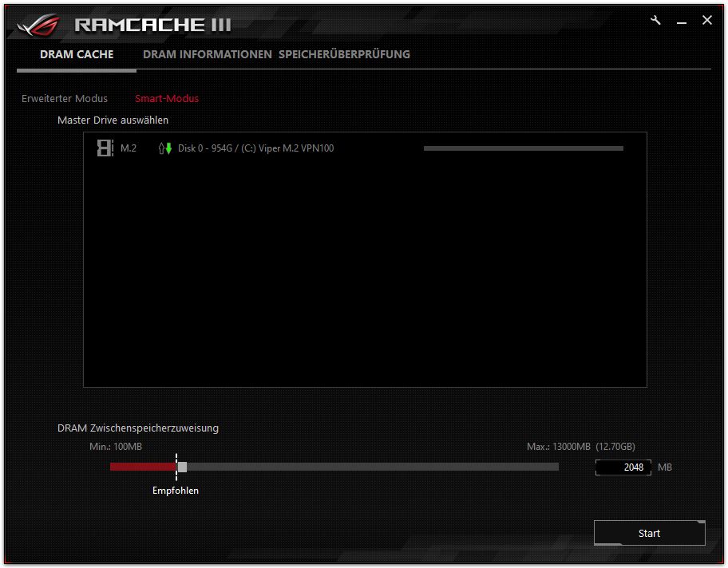Image resolution: width=728 pixels, height=568 pixels.
Task: Switch to Erweiterter Modus
Action: click(65, 98)
